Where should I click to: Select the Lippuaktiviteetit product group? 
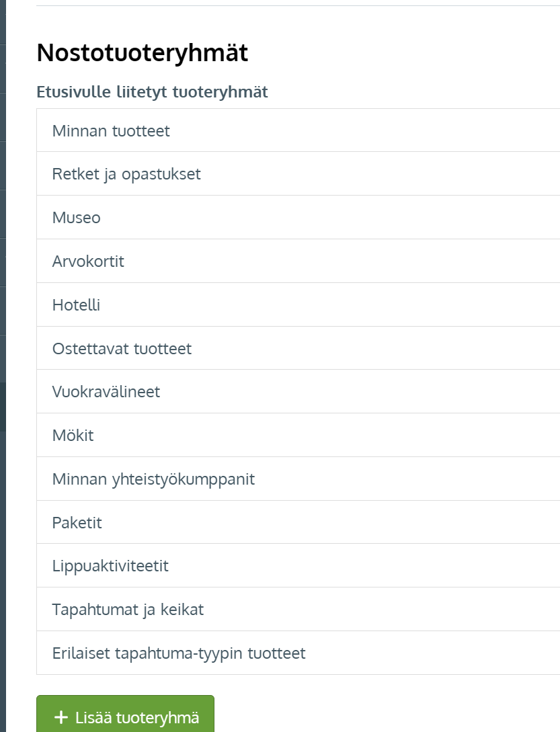pos(298,565)
